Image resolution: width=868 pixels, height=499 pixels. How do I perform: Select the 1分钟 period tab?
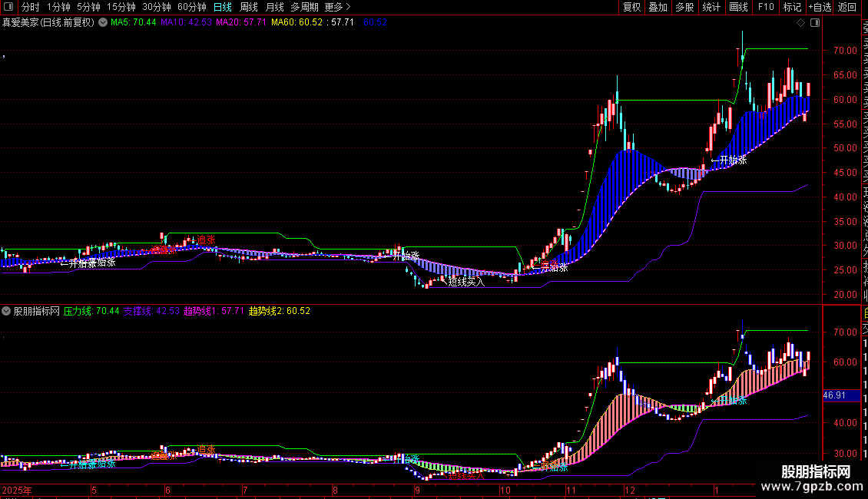[x=58, y=7]
